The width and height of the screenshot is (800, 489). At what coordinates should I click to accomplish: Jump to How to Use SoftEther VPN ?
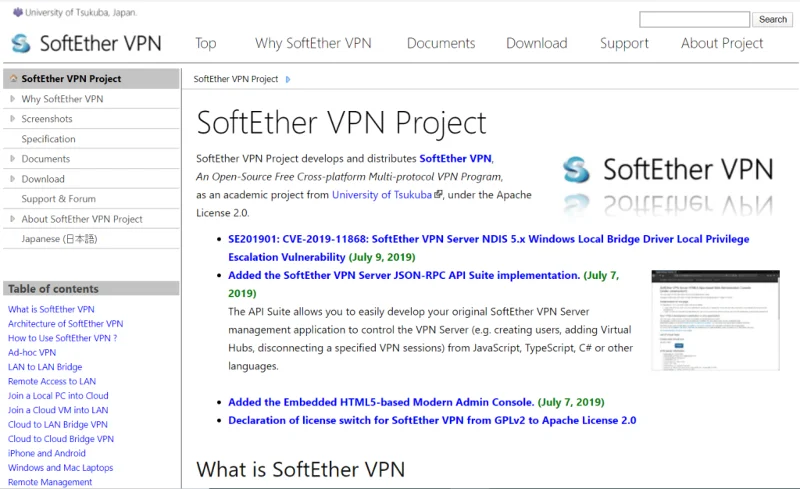62,337
